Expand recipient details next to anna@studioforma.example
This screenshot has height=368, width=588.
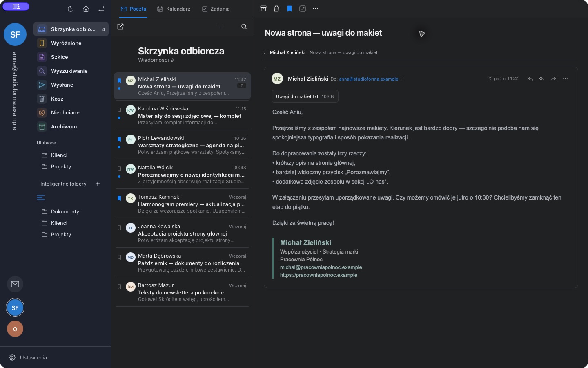pyautogui.click(x=402, y=79)
